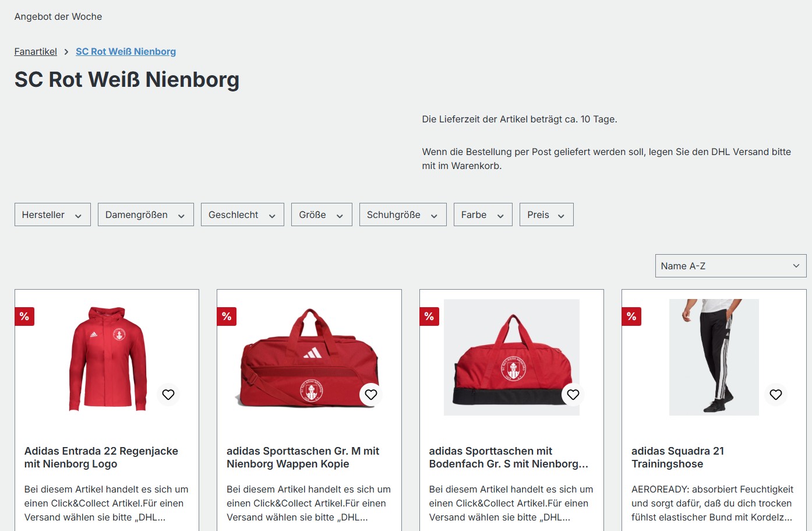Click heart icon on Sporttaschen Gr. M
The height and width of the screenshot is (531, 812).
pos(371,395)
